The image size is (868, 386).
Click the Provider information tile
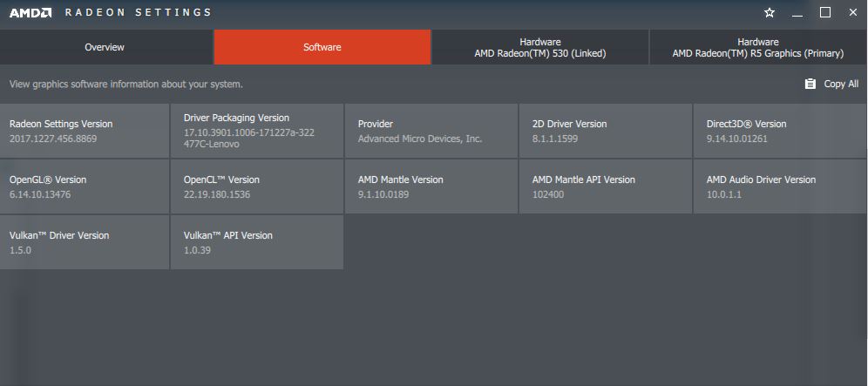click(431, 131)
